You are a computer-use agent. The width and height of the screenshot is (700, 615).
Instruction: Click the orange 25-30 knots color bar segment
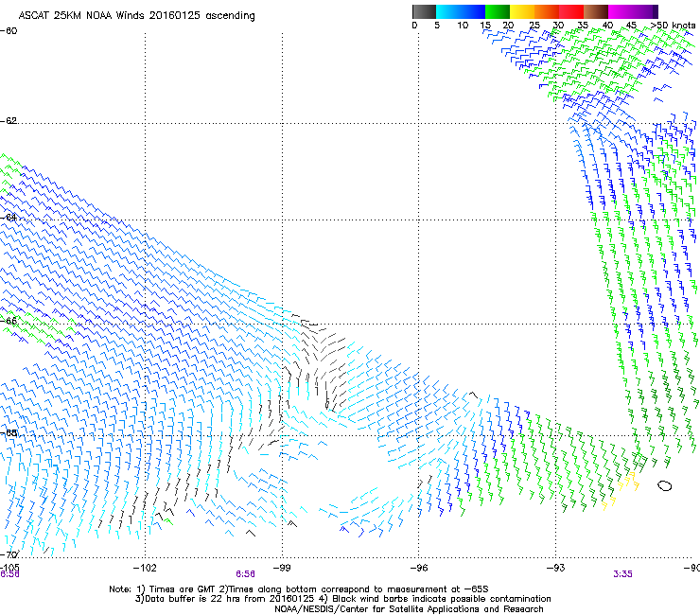[547, 11]
